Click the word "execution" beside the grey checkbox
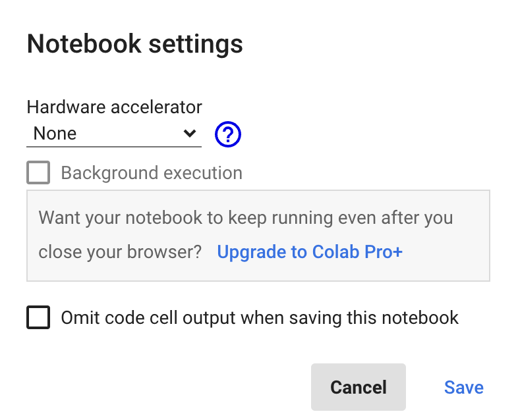Screen dimensions: 518x420 pyautogui.click(x=203, y=173)
